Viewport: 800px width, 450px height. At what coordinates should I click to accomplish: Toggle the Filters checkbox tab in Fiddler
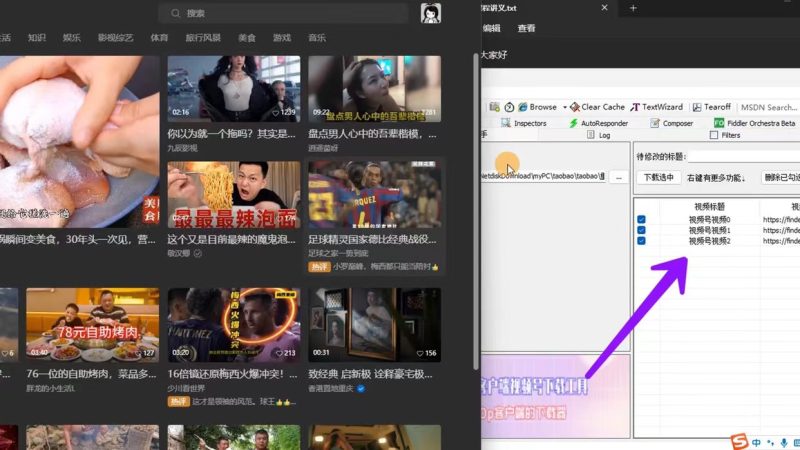tap(714, 135)
